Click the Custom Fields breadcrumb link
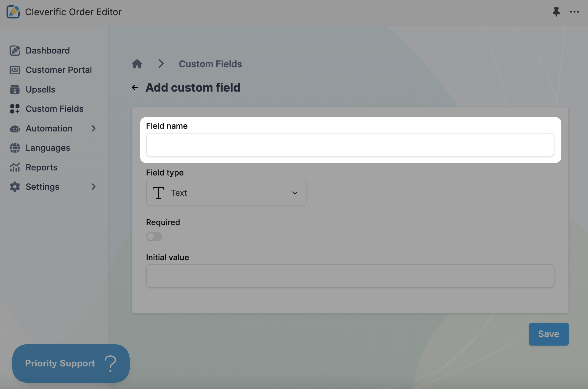 [x=210, y=64]
